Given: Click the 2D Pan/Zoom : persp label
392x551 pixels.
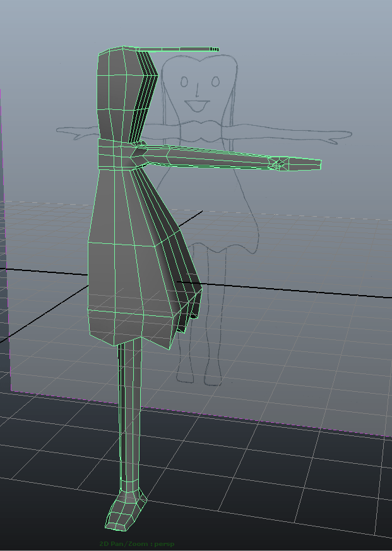Looking at the screenshot, I should pos(136,544).
